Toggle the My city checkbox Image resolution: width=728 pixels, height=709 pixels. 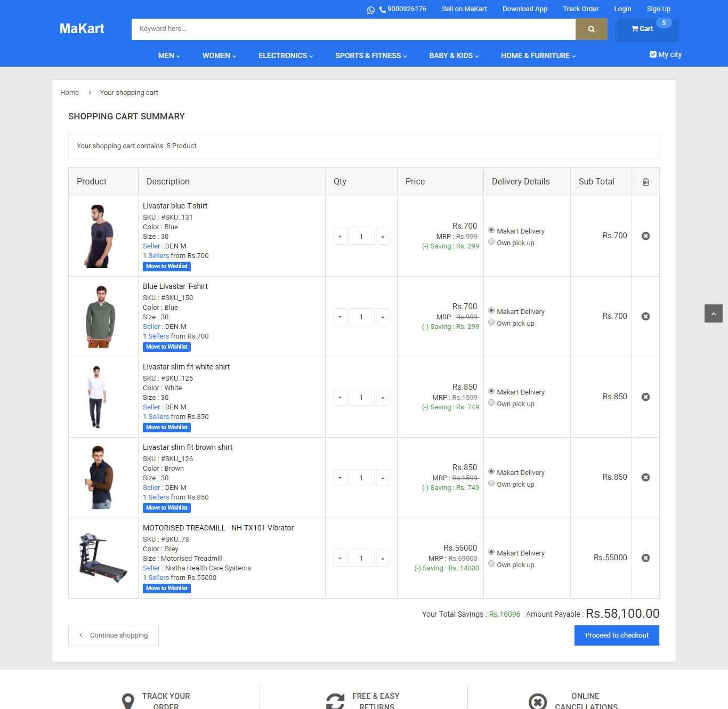(653, 54)
